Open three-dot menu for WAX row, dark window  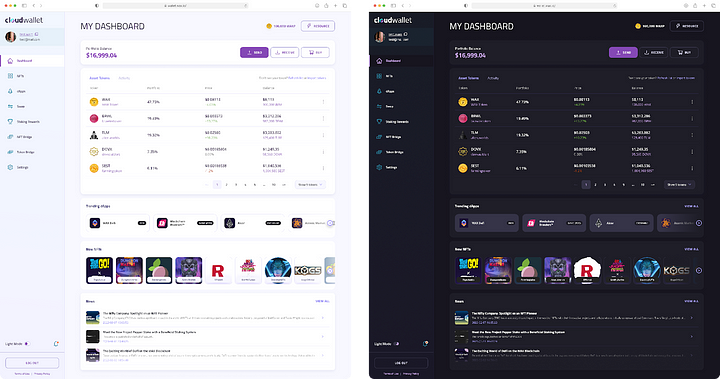(x=692, y=102)
